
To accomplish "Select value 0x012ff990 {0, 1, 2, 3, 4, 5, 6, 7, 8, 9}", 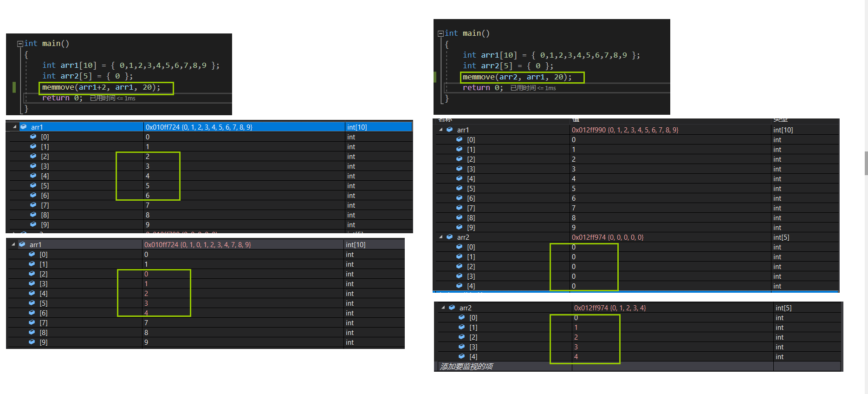I will coord(625,130).
